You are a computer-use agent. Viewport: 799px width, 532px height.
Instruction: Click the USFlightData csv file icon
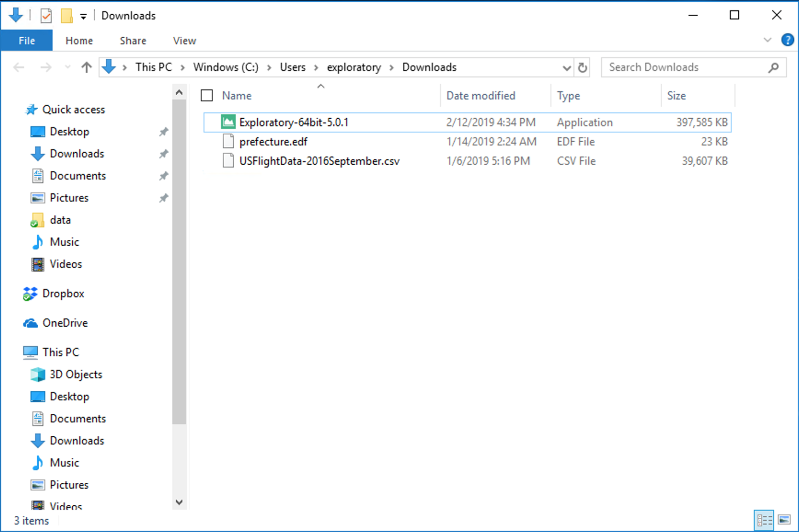tap(228, 161)
